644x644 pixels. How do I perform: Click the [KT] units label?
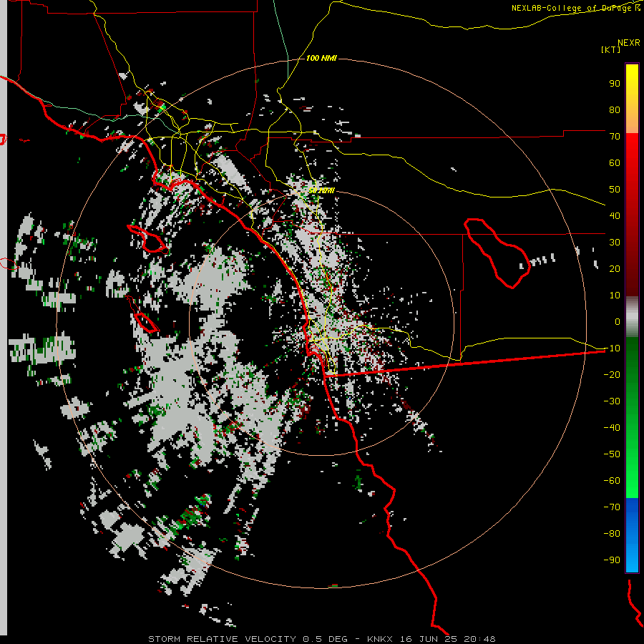tap(611, 49)
